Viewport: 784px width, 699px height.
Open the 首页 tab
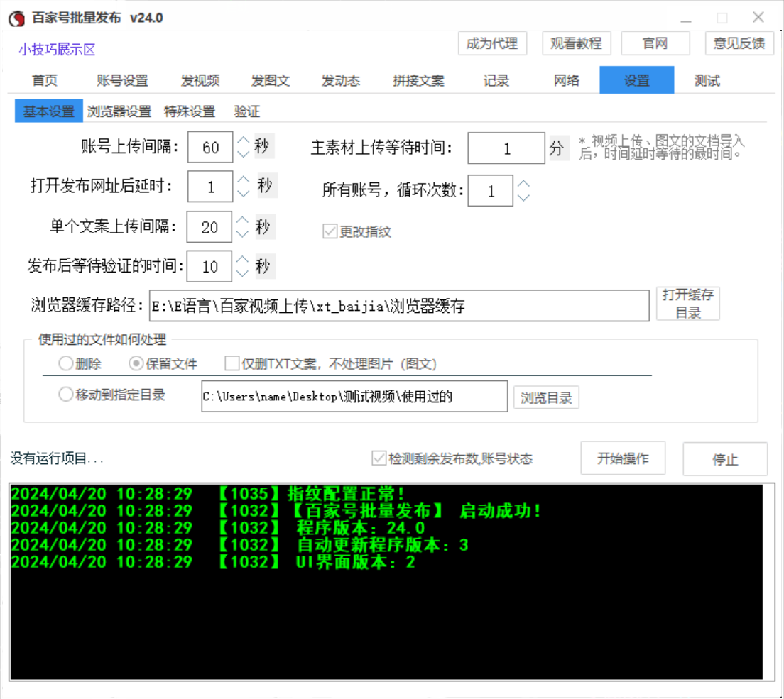pos(45,80)
